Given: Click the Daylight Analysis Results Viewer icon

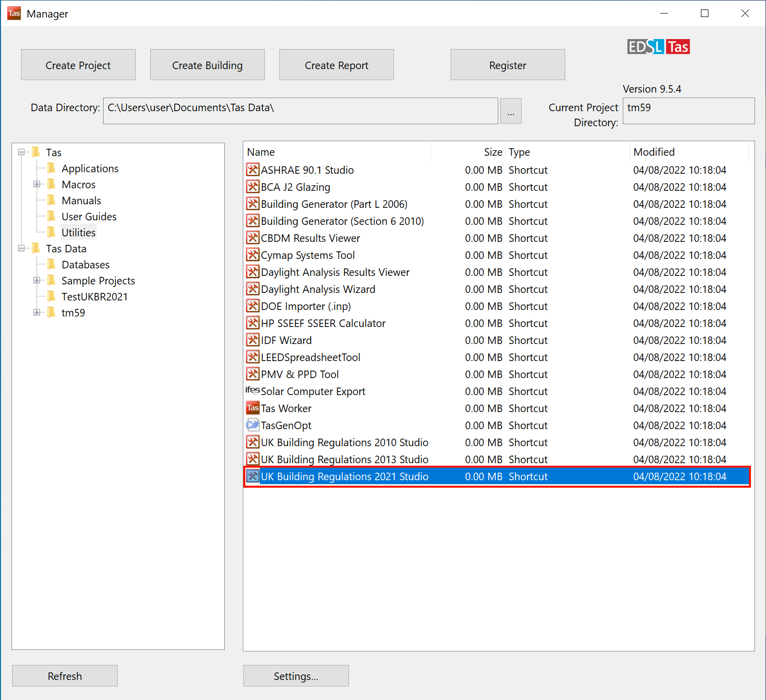Looking at the screenshot, I should pyautogui.click(x=253, y=272).
